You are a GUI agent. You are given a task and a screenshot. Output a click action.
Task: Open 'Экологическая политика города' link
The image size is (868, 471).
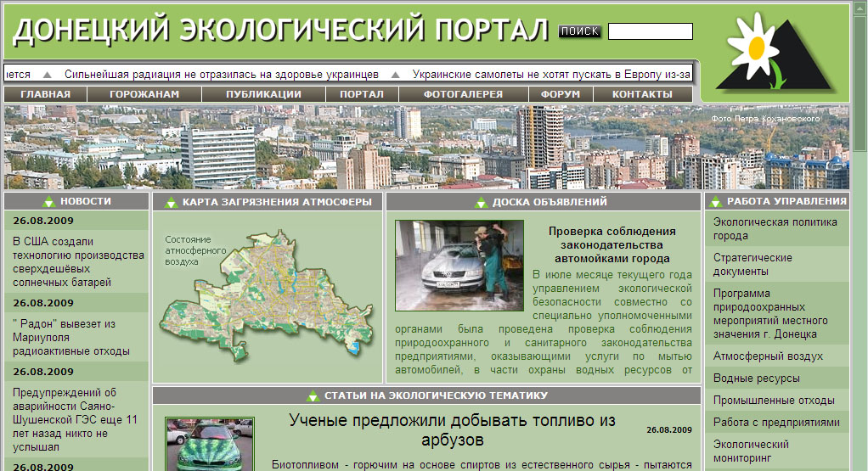pyautogui.click(x=775, y=229)
